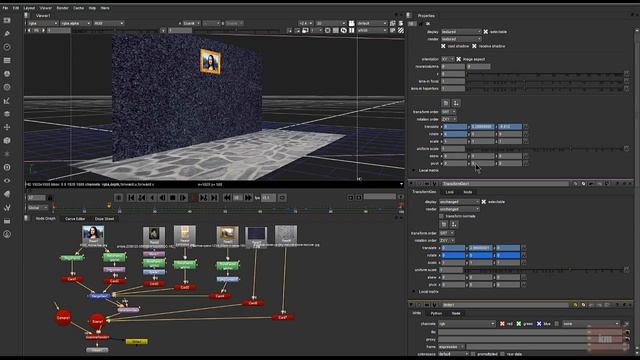640x360 pixels.
Task: Switch to Python tab in Write1
Action: point(436,313)
